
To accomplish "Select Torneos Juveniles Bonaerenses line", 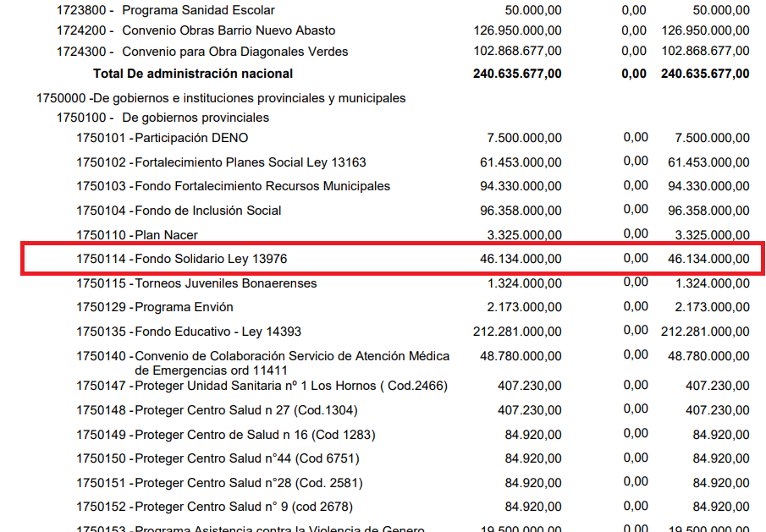I will 226,283.
